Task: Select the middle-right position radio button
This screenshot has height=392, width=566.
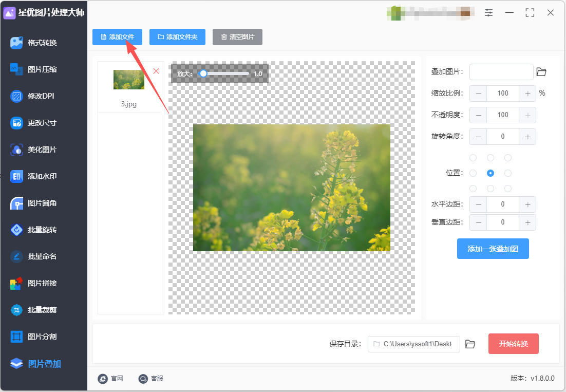Action: [508, 173]
